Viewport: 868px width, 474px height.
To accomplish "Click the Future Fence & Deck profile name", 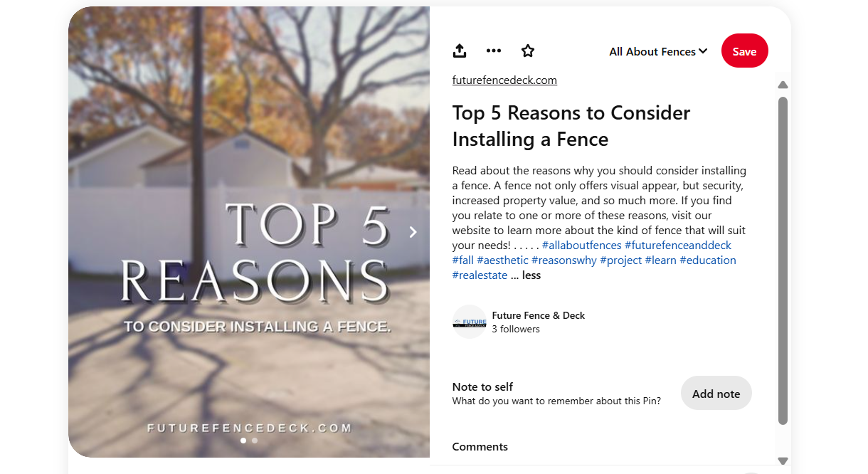I will [538, 315].
